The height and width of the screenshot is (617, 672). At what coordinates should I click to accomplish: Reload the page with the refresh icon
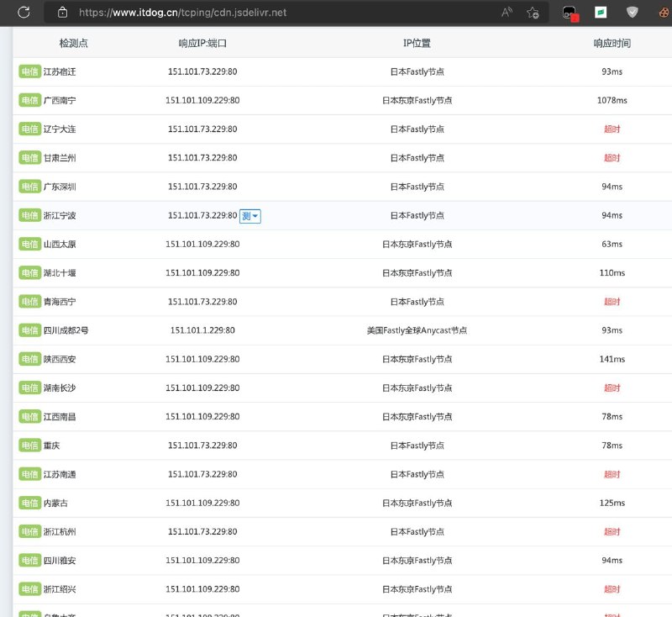click(x=24, y=12)
